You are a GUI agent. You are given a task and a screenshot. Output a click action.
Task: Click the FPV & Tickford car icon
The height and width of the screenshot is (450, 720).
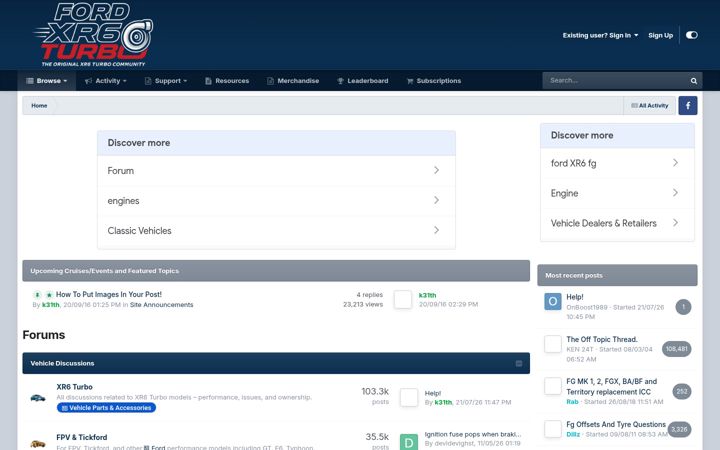(x=38, y=444)
